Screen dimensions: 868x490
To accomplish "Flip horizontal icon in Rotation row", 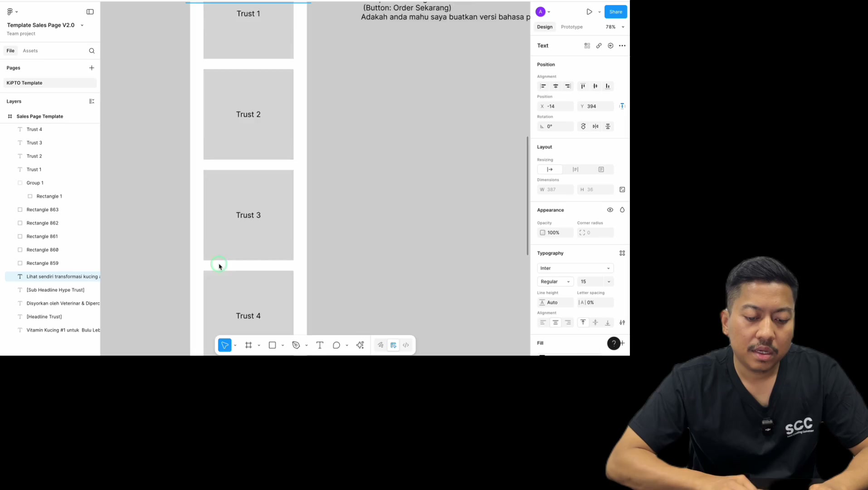I will tap(595, 127).
